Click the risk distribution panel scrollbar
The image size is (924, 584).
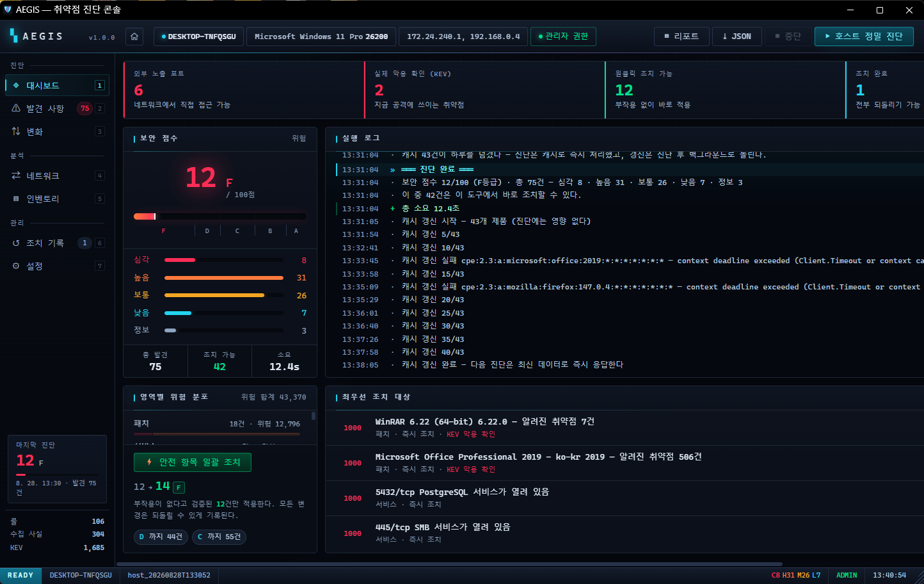click(313, 416)
